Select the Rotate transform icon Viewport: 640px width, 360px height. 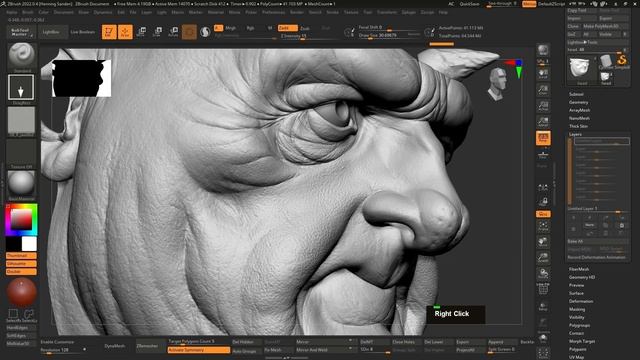point(173,32)
